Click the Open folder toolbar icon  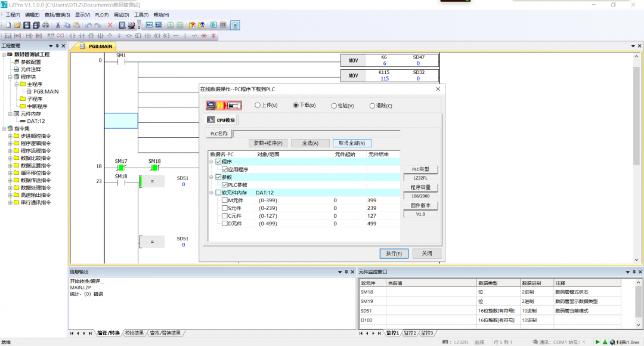coord(17,25)
